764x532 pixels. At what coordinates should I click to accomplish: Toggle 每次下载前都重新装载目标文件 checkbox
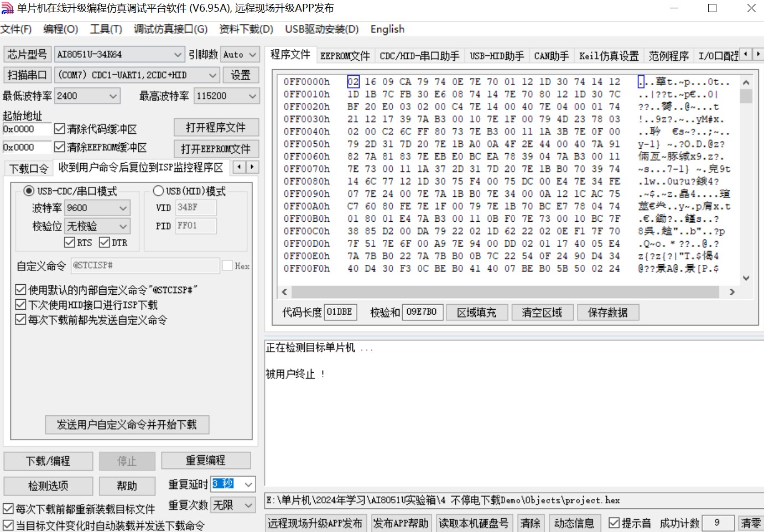(x=8, y=509)
